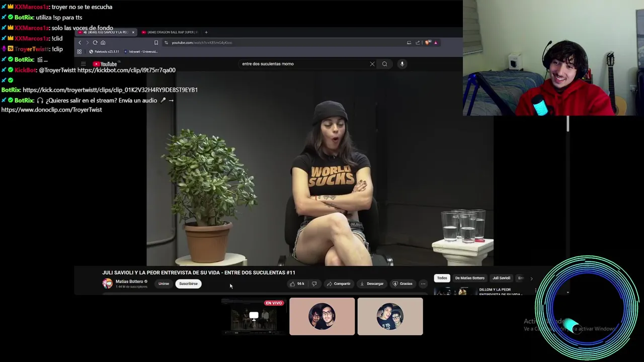Open a new browser tab with plus
Screen dimensions: 644x362
[x=206, y=32]
